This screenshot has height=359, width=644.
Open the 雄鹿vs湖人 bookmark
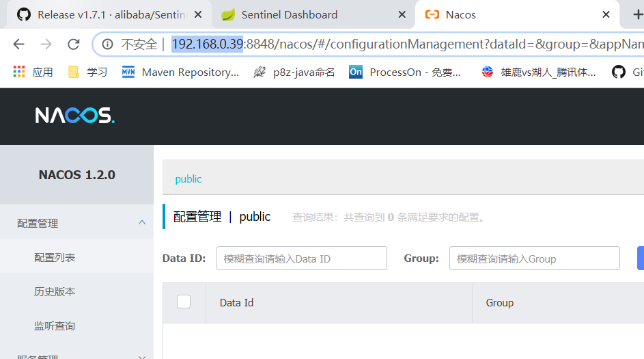tap(539, 72)
